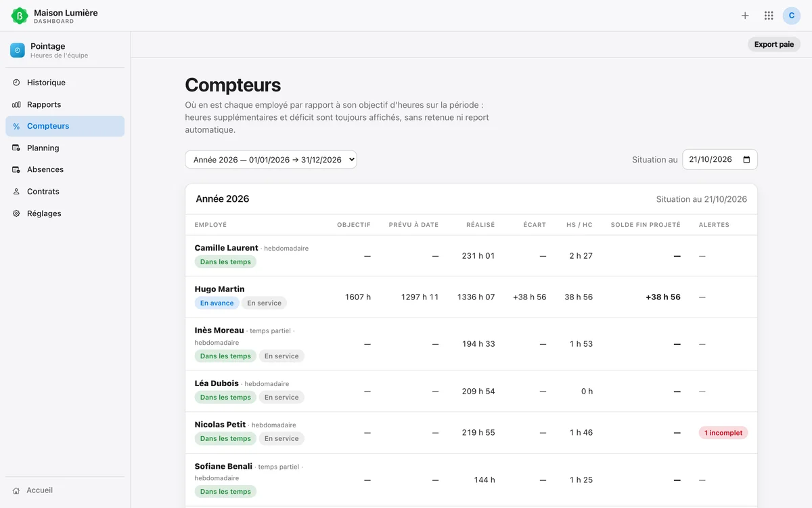This screenshot has width=812, height=508.
Task: Click the OBJECTIF column header
Action: 354,225
